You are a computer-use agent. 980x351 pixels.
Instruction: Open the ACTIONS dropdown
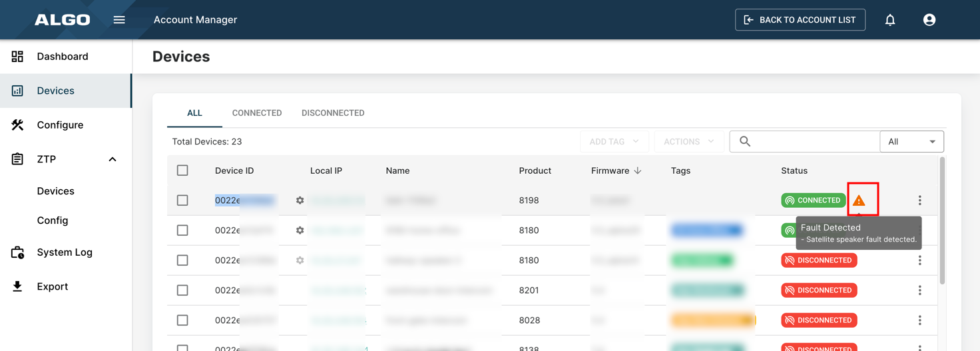[x=688, y=142]
